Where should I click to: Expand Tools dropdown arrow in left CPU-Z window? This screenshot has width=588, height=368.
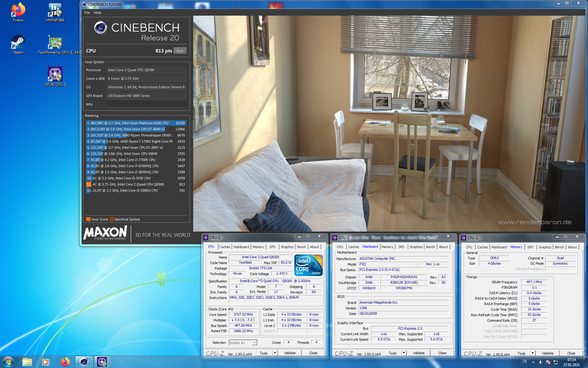275,353
